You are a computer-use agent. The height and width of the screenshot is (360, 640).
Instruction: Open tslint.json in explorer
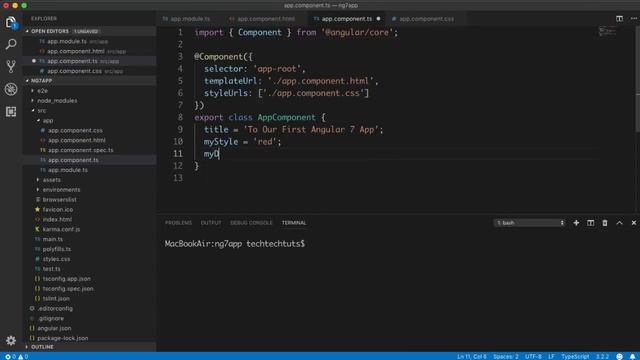pos(56,298)
